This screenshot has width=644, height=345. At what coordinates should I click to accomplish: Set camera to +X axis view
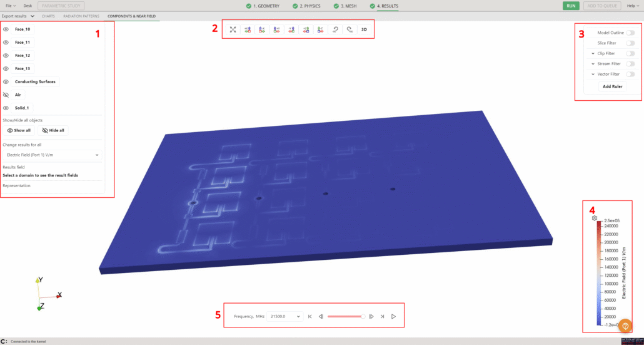pyautogui.click(x=247, y=29)
